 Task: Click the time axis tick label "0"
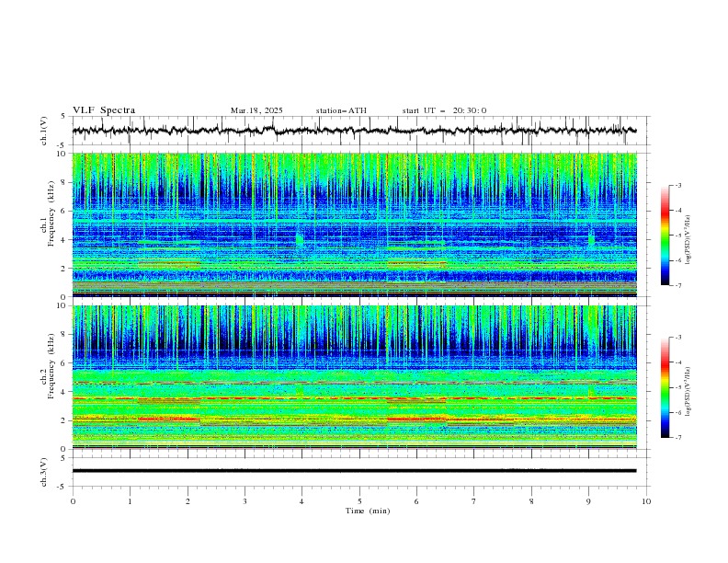tap(73, 501)
